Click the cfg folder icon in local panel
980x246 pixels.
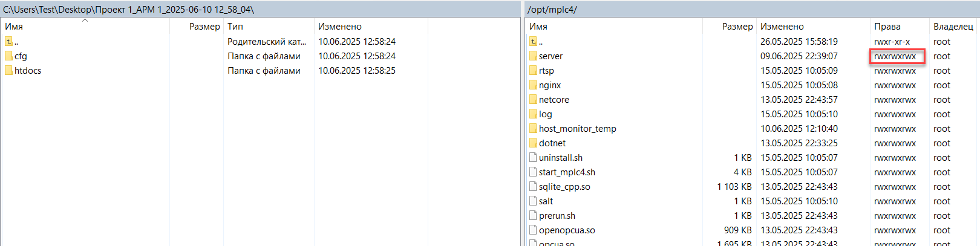point(8,56)
